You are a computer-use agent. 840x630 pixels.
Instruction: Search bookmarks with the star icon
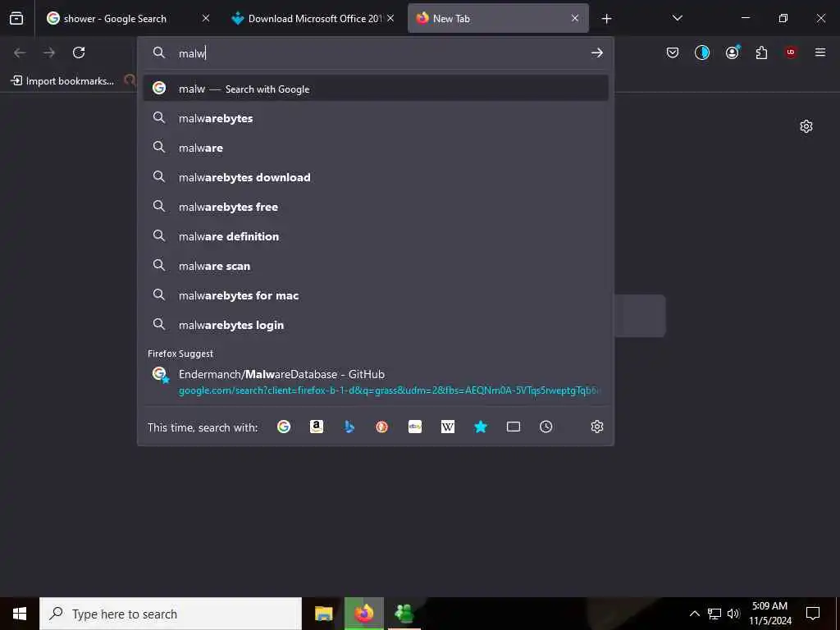click(x=481, y=427)
